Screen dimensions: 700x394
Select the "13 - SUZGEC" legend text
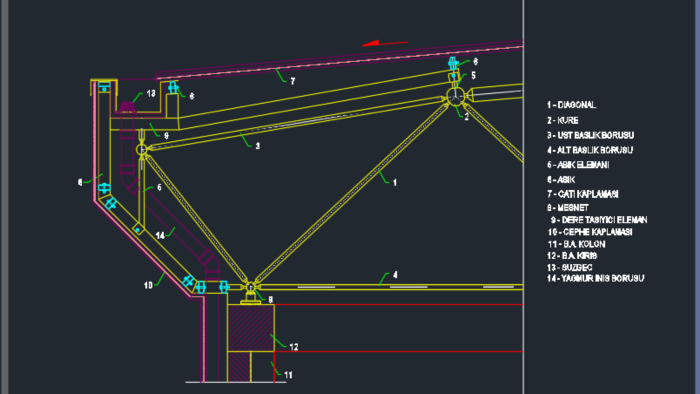click(570, 267)
